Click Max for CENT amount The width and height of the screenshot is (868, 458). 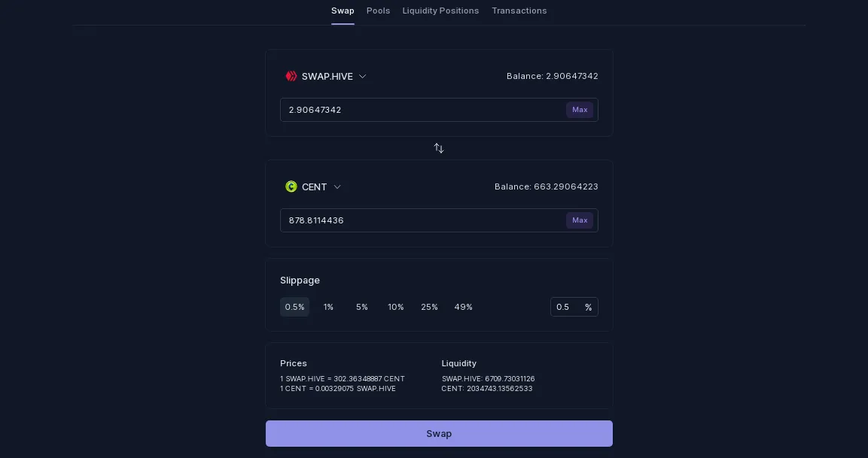(x=580, y=220)
